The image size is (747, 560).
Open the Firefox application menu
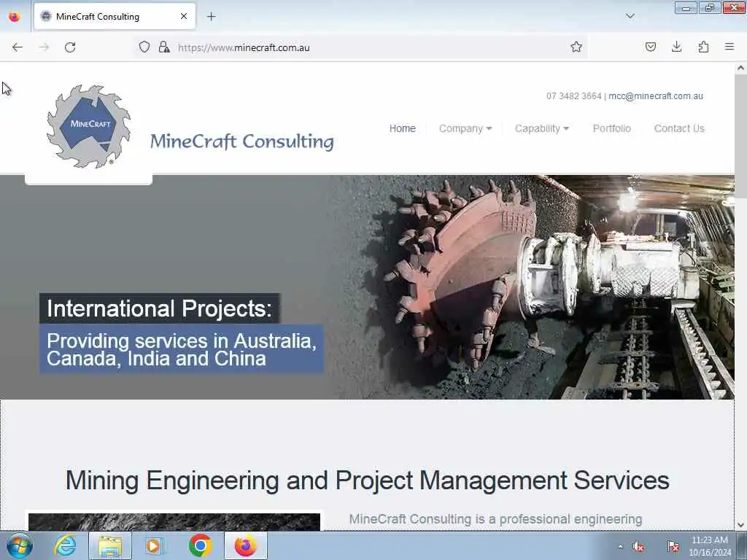click(729, 47)
